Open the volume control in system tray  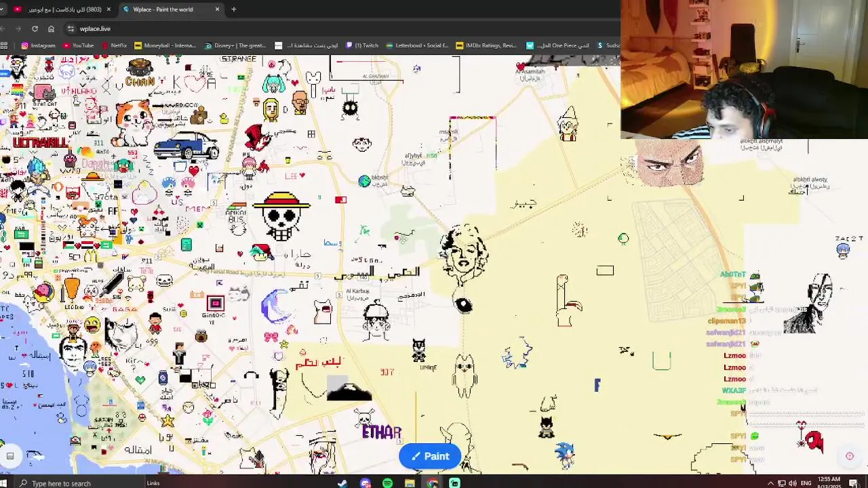click(792, 483)
